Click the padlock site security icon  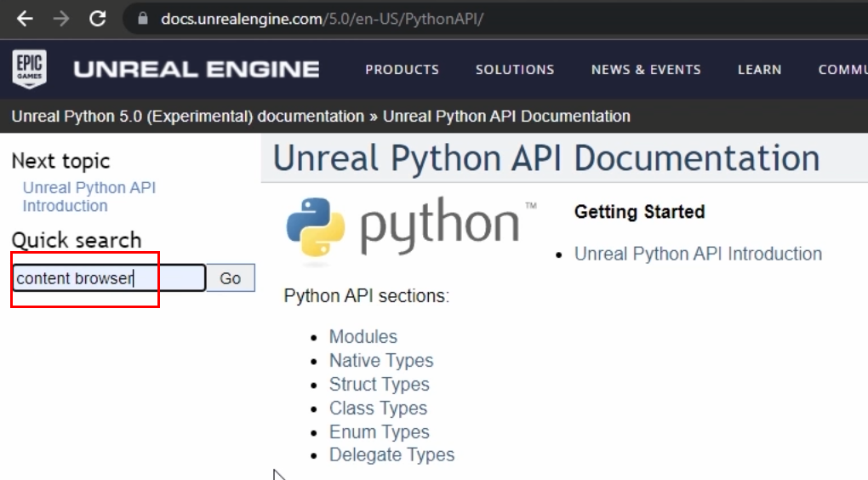click(143, 19)
